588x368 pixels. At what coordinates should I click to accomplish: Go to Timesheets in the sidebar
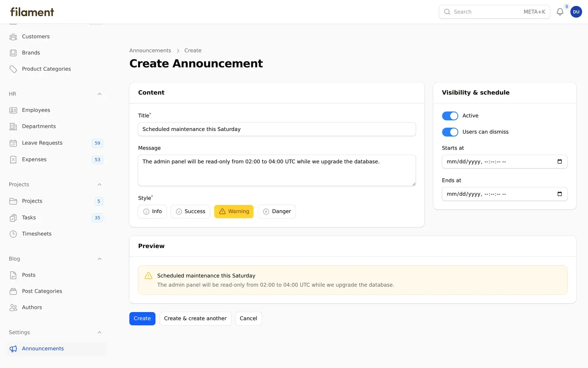(56, 234)
